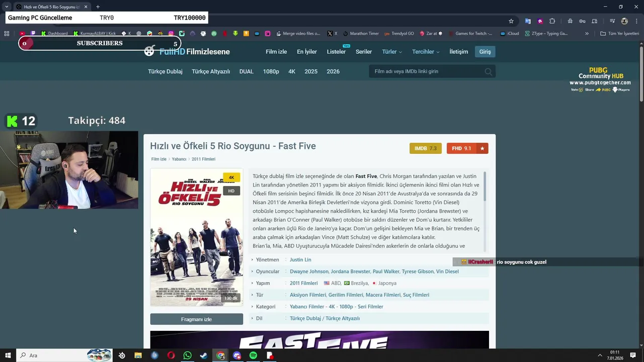
Task: Open the Film izle menu item
Action: 276,52
